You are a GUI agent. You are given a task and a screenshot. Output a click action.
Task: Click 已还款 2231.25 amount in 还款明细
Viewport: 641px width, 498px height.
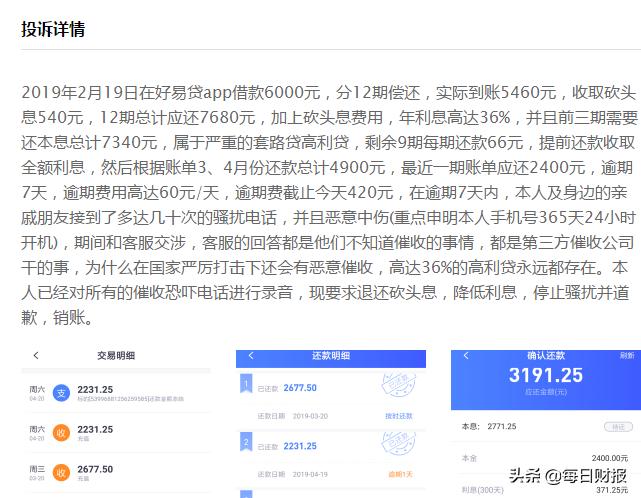point(300,446)
